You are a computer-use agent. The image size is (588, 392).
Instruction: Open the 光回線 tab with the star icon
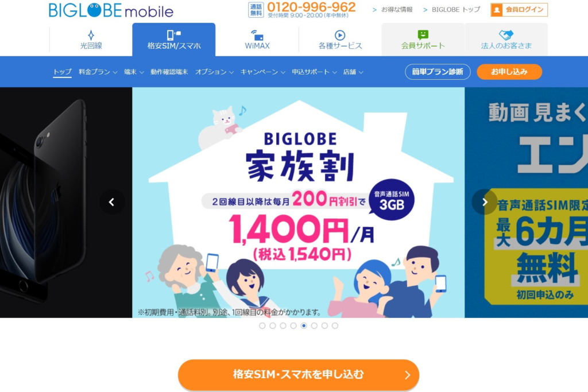coord(91,40)
